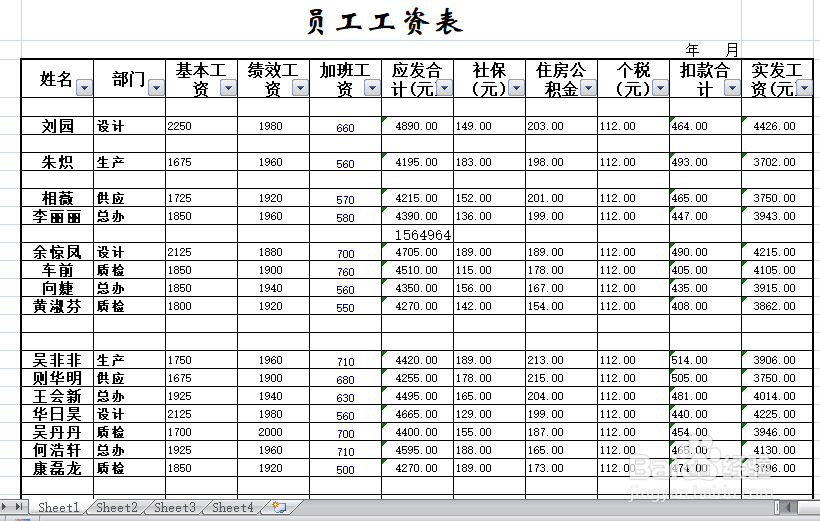
Task: Open the 加班工资 column filter dropdown
Action: [x=372, y=87]
